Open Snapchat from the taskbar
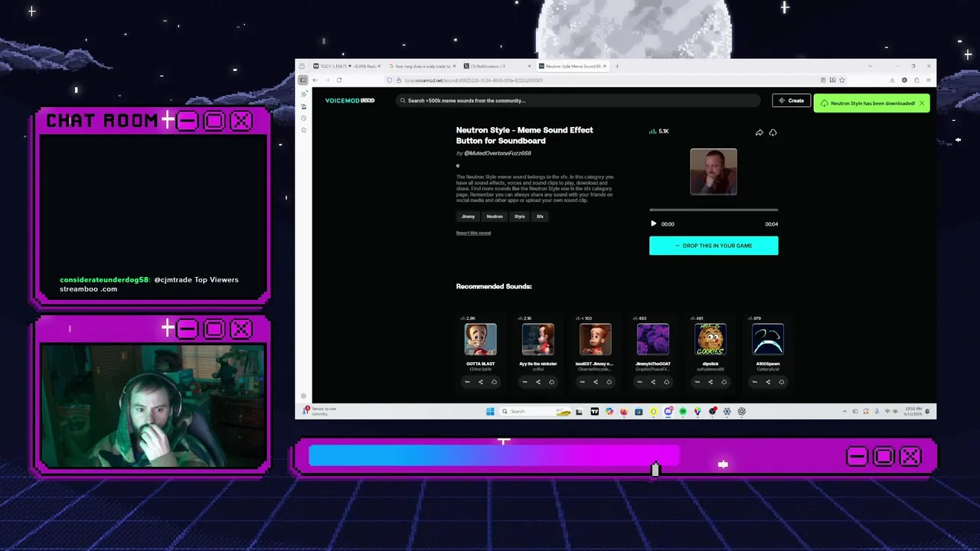This screenshot has height=551, width=980. point(654,411)
